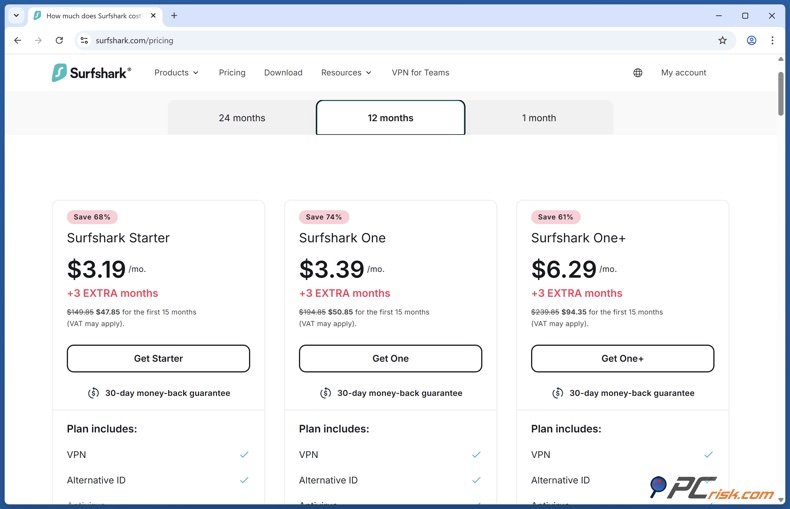790x509 pixels.
Task: Bookmark this page with star icon
Action: click(722, 41)
